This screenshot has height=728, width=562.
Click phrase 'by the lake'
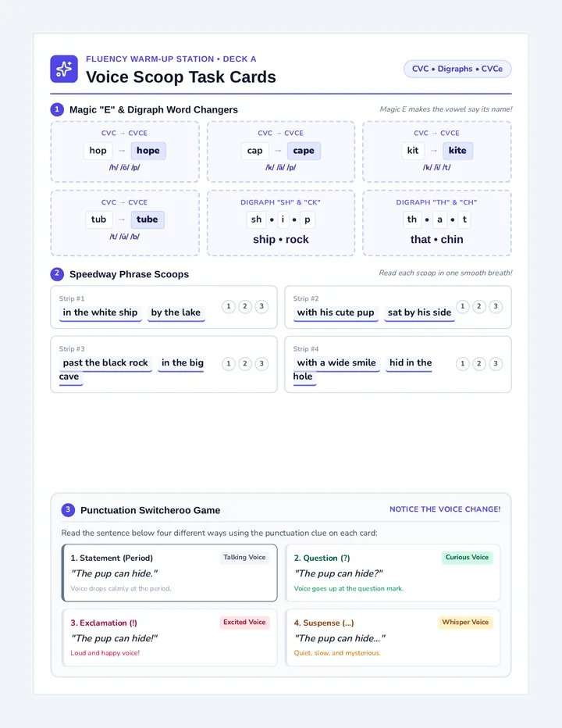(x=176, y=312)
